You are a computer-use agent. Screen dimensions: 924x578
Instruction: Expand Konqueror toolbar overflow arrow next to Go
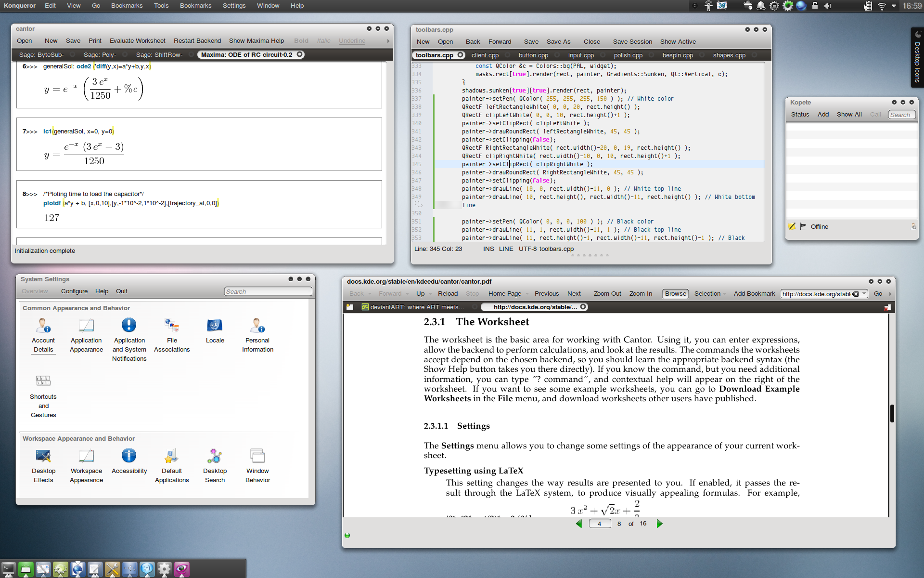tap(890, 294)
